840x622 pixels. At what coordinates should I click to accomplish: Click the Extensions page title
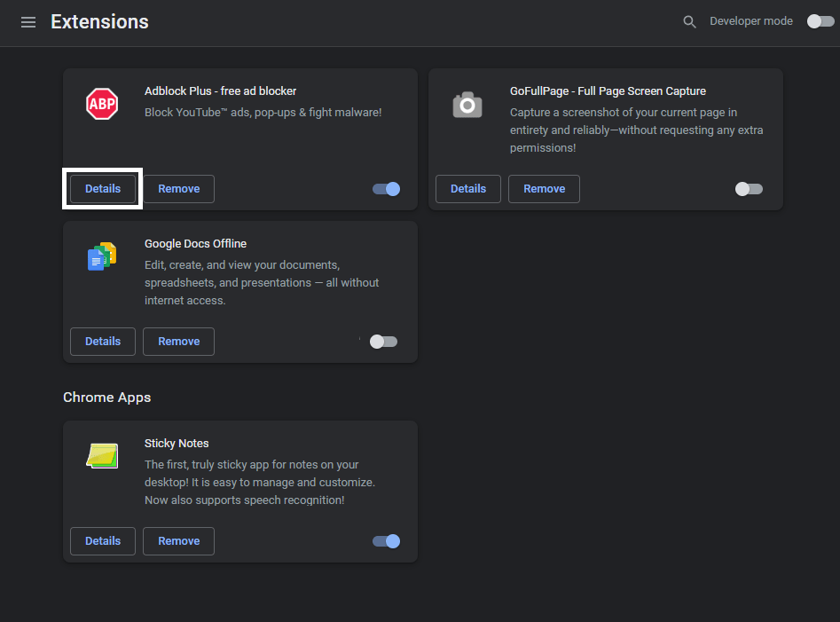coord(99,22)
